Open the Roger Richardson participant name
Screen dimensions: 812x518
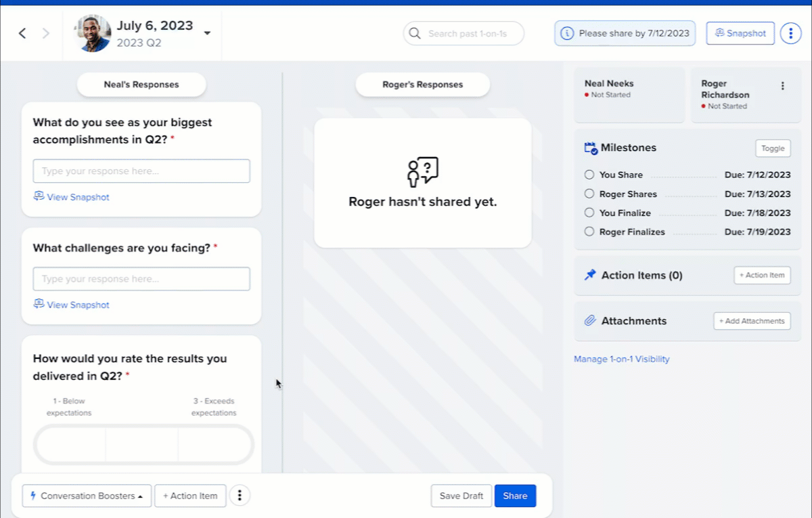coord(725,89)
